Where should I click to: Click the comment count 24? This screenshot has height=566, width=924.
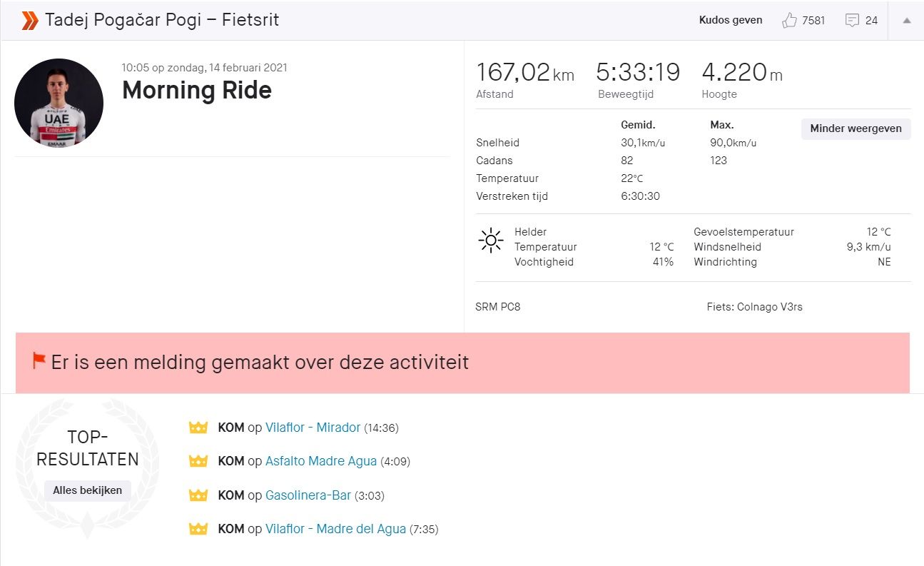click(873, 20)
